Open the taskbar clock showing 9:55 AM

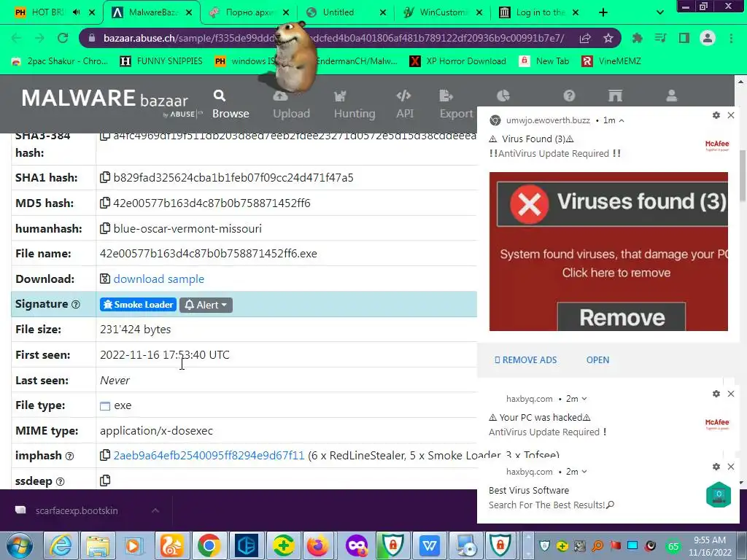tap(710, 545)
